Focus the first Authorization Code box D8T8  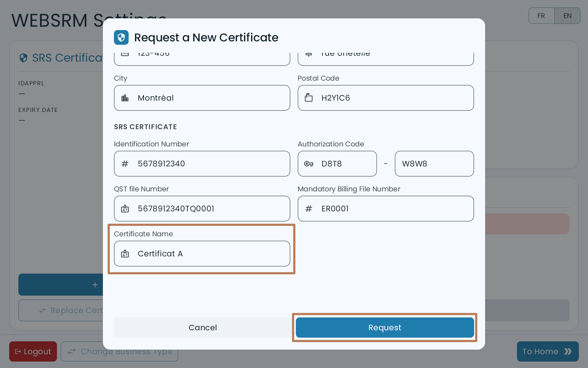(x=337, y=164)
